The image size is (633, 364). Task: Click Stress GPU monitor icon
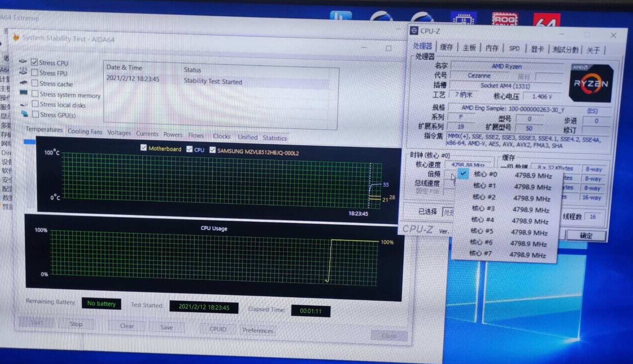coord(24,114)
